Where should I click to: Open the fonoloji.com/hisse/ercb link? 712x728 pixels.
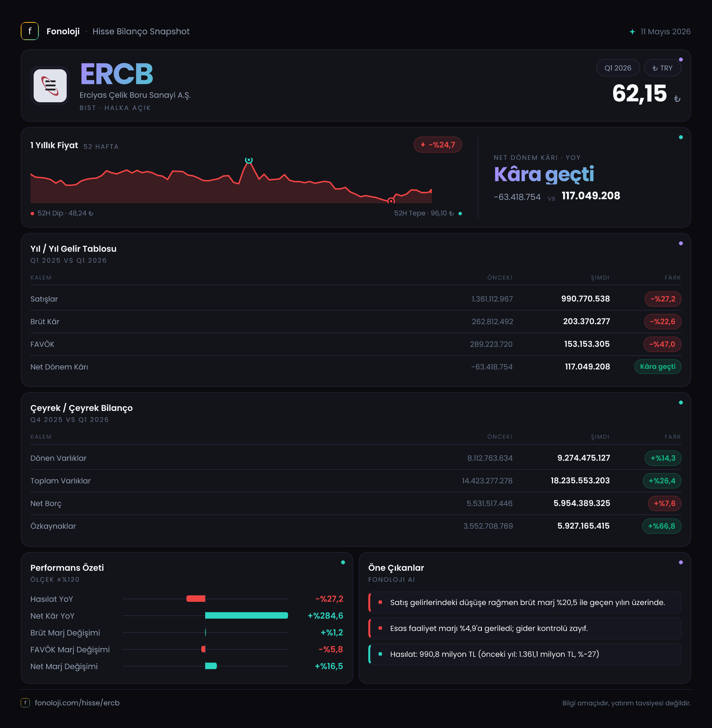point(77,702)
